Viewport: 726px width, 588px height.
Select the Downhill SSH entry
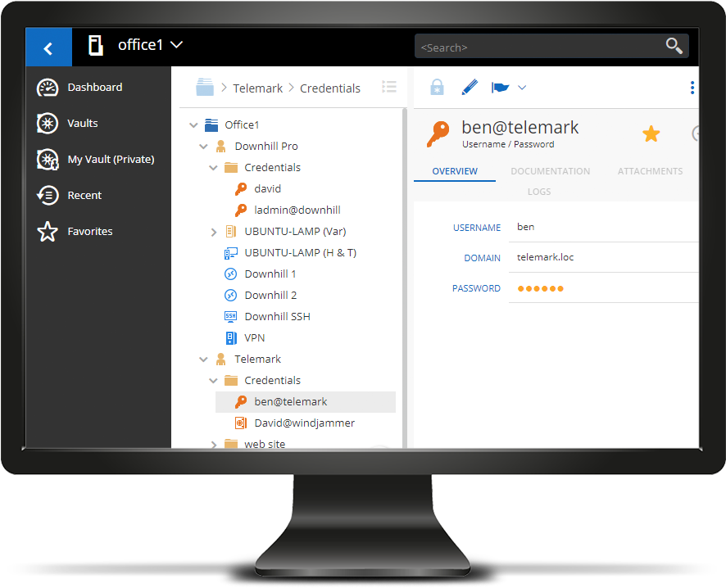coord(277,317)
